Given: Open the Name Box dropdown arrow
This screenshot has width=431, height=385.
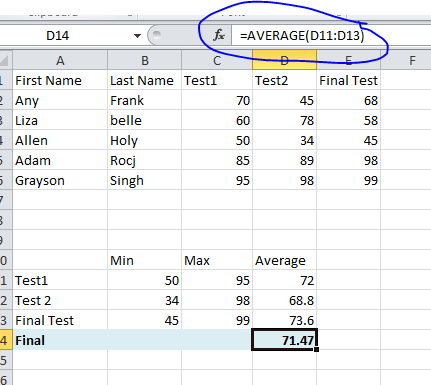Looking at the screenshot, I should tap(137, 35).
